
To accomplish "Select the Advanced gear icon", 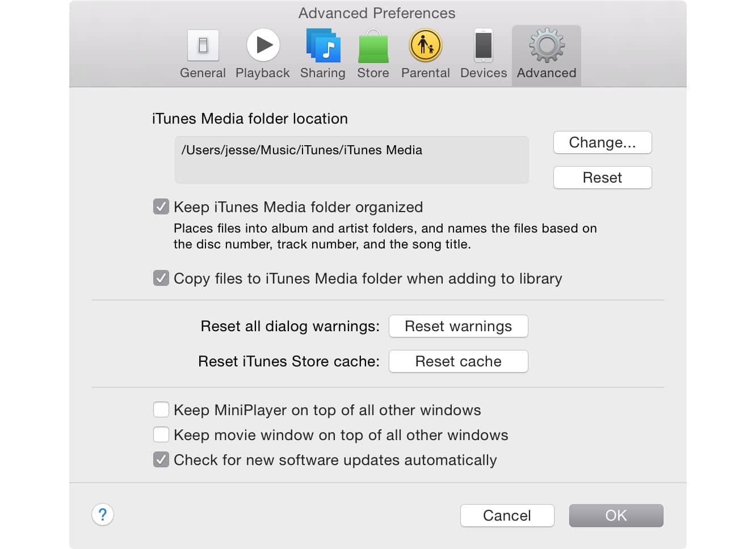I will (547, 47).
